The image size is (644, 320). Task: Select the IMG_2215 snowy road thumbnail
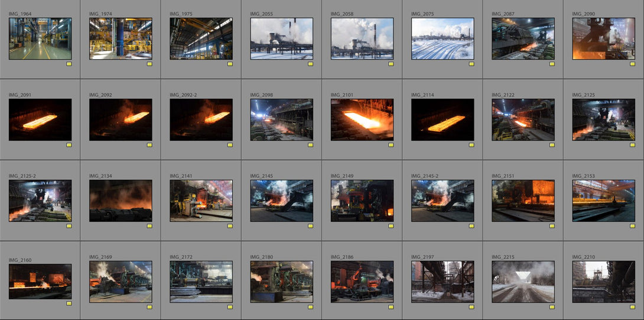(x=523, y=282)
